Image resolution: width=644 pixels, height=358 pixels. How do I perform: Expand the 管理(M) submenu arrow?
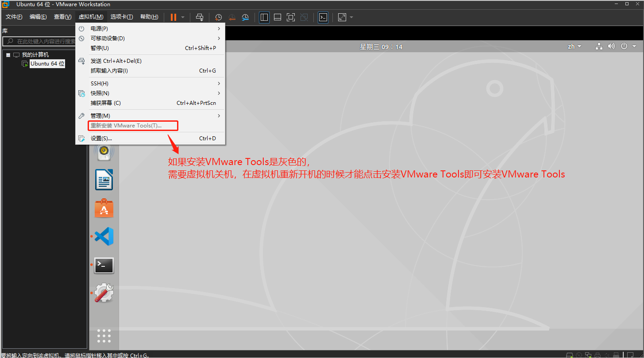pos(219,116)
